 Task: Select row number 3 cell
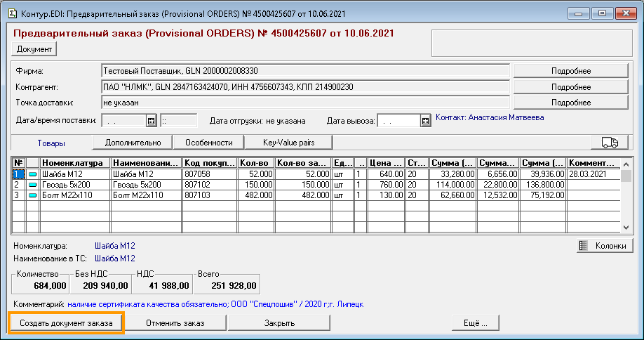pos(19,195)
